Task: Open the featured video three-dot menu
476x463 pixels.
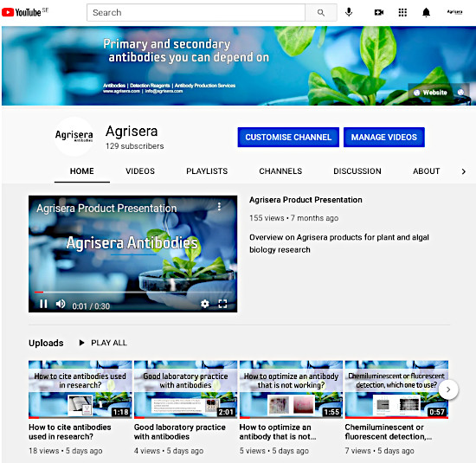Action: 219,207
